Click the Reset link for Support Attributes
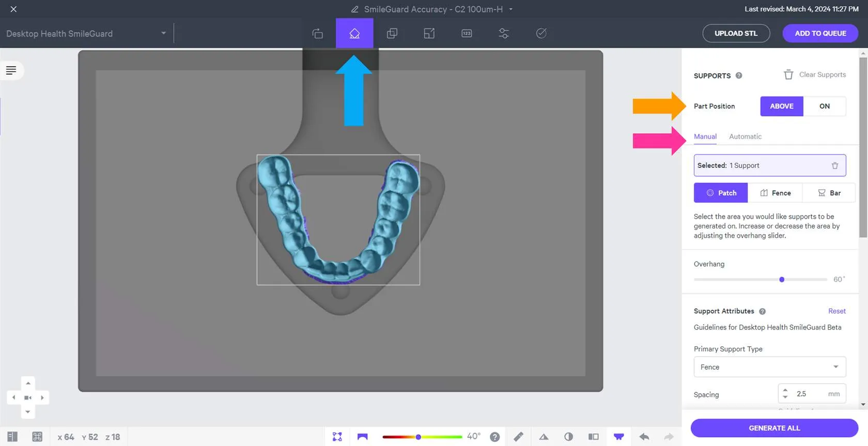This screenshot has width=868, height=446. (837, 311)
